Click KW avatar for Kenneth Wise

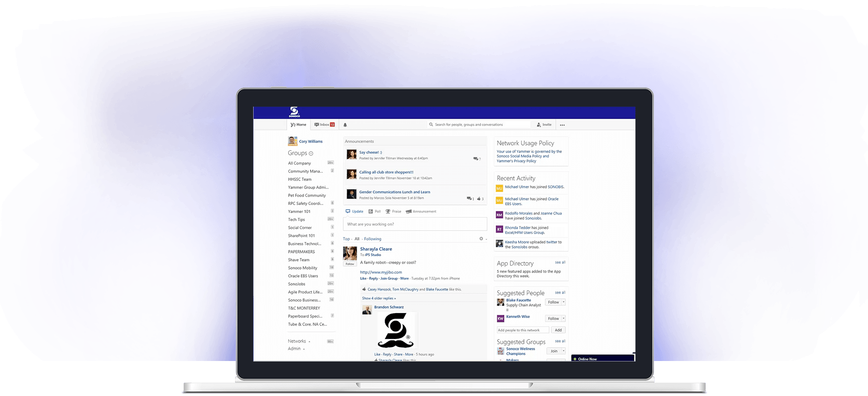(x=500, y=318)
